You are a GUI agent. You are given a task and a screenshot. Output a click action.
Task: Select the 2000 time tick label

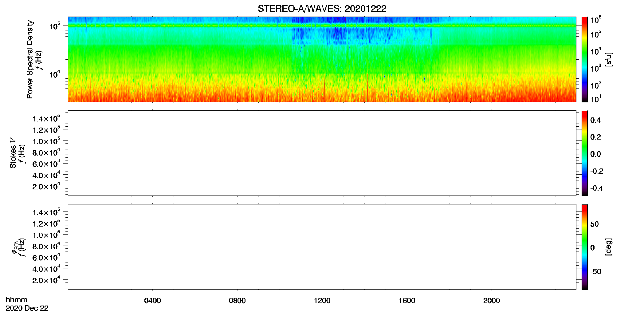pyautogui.click(x=492, y=301)
